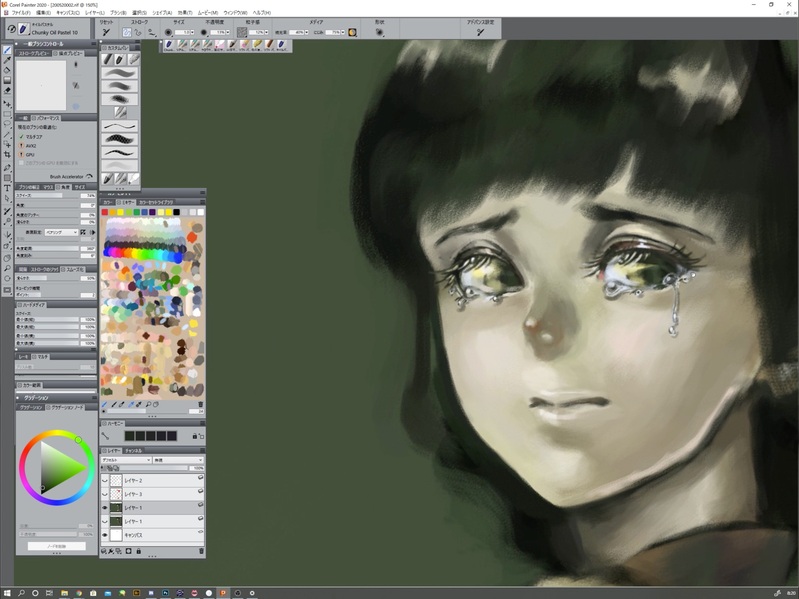799x599 pixels.
Task: Select the Eraser tool in the toolbox
Action: click(x=7, y=91)
